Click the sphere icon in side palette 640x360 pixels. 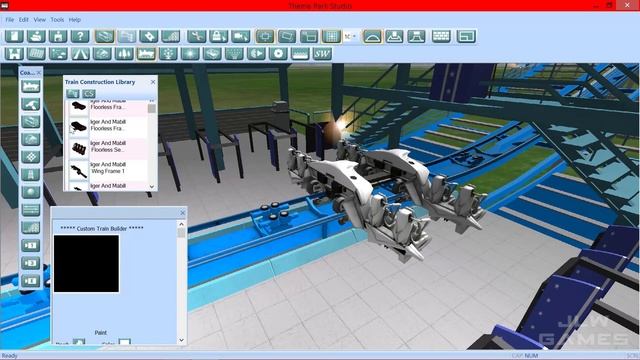tap(31, 192)
